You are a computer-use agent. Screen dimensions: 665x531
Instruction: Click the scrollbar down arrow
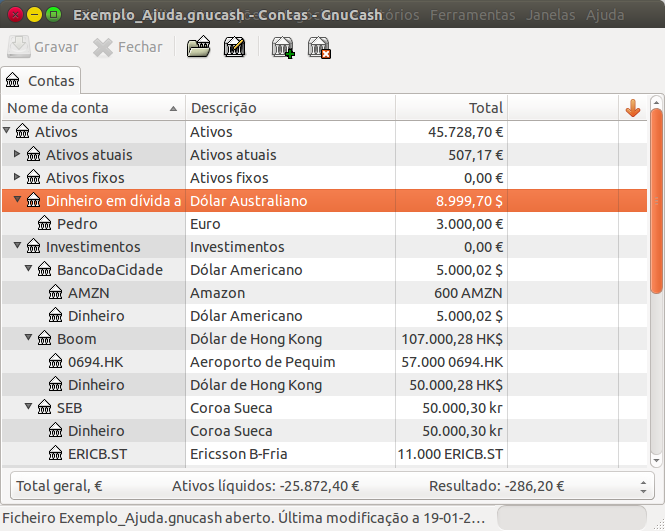(x=657, y=461)
